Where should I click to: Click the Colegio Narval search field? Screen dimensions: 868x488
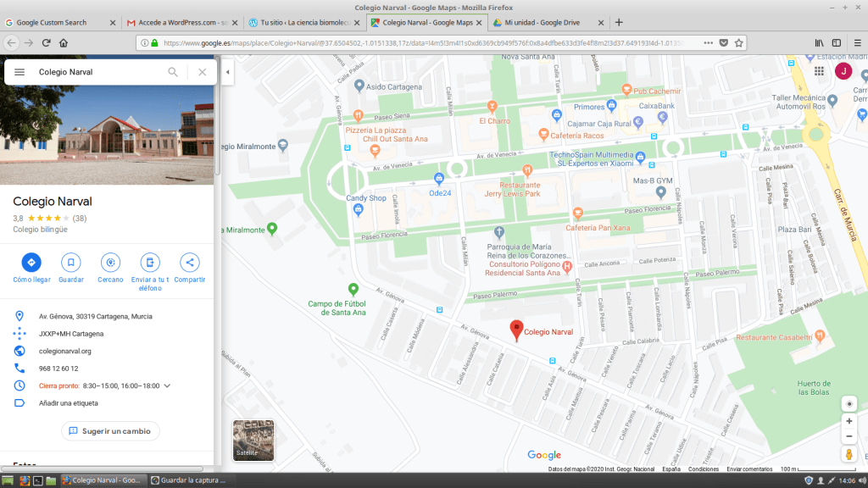[97, 72]
